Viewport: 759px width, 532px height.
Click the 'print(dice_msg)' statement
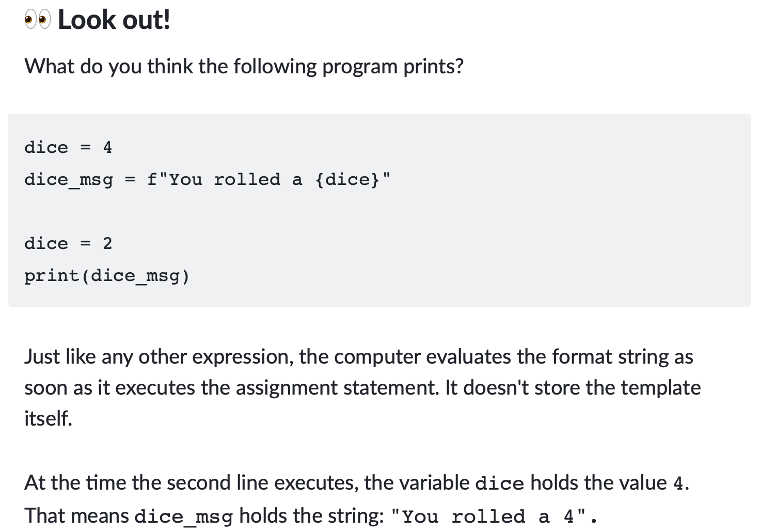point(107,276)
